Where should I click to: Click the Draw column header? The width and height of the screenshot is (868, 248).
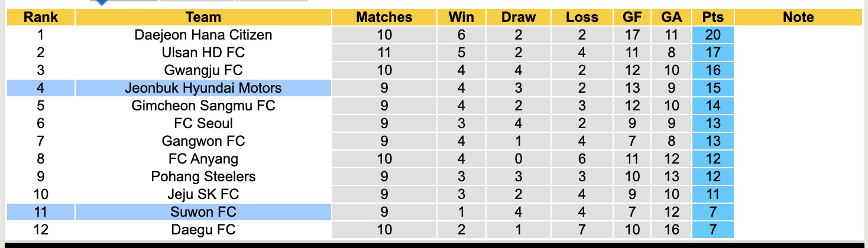click(518, 17)
